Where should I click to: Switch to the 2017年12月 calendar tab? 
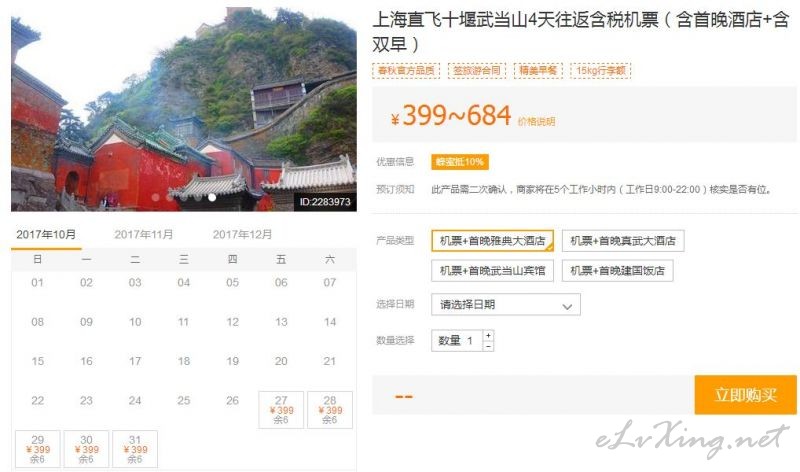click(x=242, y=235)
